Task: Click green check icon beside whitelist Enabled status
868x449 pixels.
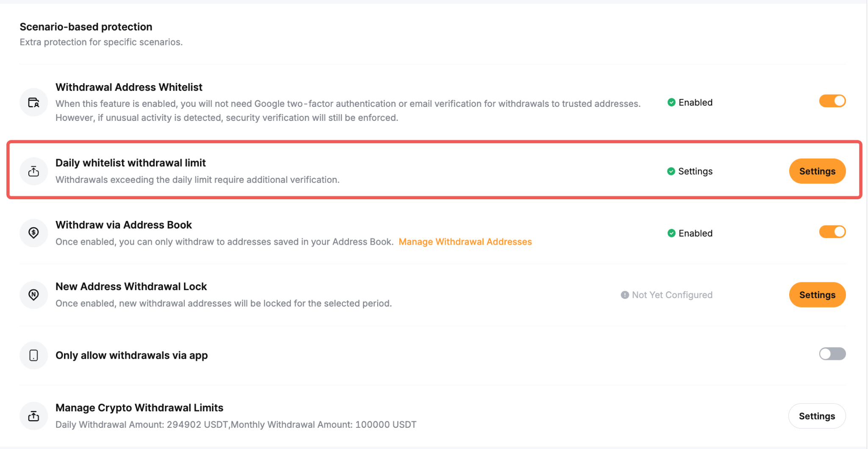Action: (671, 102)
